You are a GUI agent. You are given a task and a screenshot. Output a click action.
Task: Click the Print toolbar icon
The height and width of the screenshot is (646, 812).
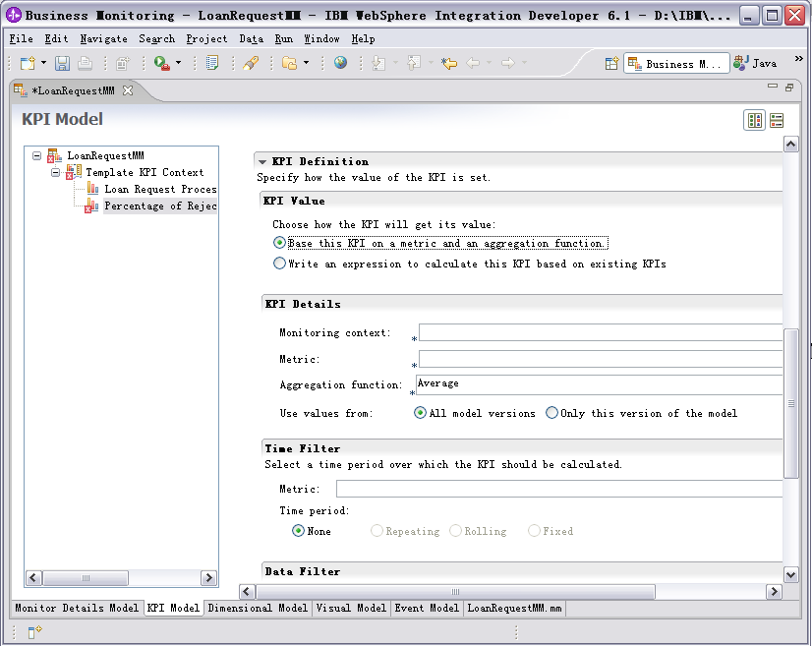pyautogui.click(x=85, y=63)
